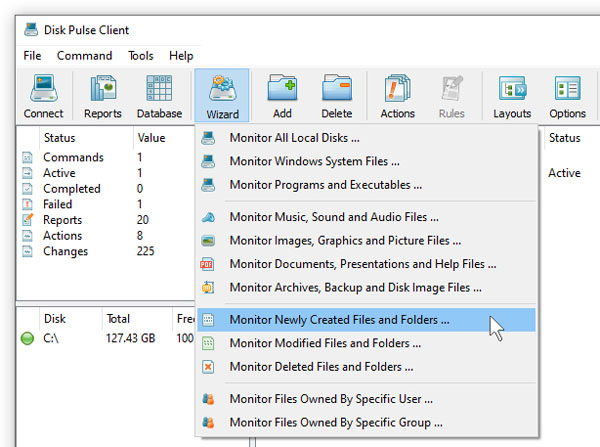Select Monitor Files Owned By Specific User
Viewport: 600px width, 447px height.
(x=366, y=399)
